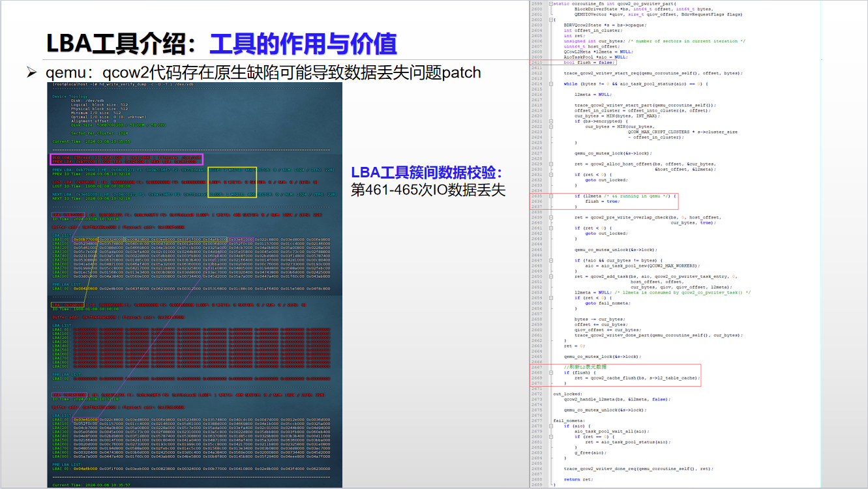Collapse the l2meta if block fold at line 2635
The image size is (868, 489).
click(551, 196)
